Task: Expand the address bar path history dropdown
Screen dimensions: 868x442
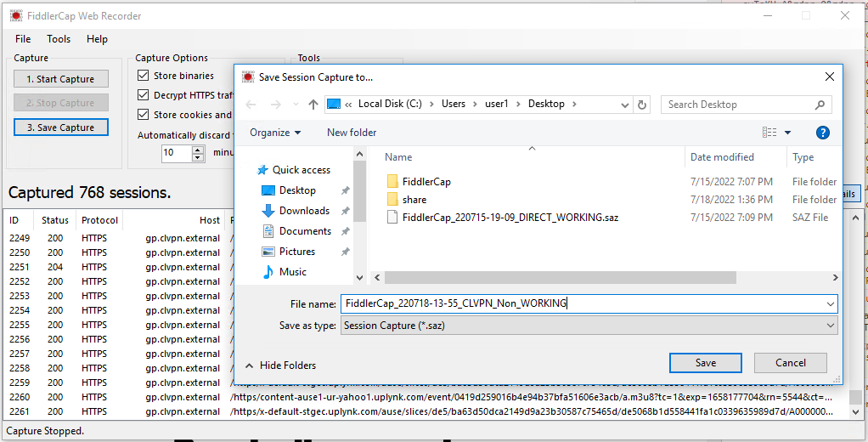Action: pyautogui.click(x=625, y=105)
